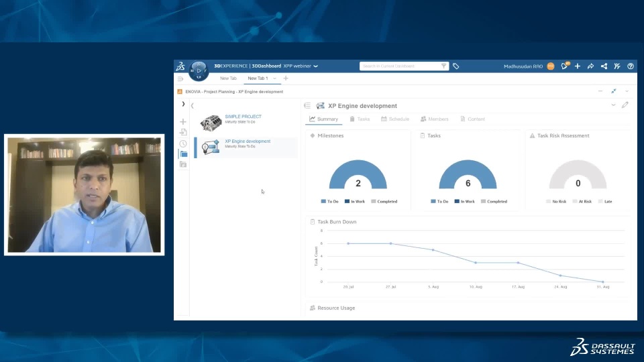The height and width of the screenshot is (362, 644).
Task: Open the Content tab
Action: click(472, 119)
